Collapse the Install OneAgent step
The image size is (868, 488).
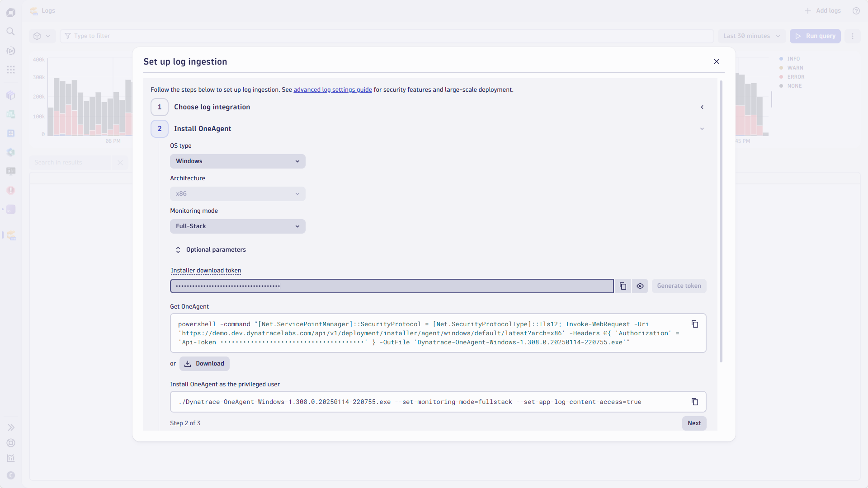(702, 128)
